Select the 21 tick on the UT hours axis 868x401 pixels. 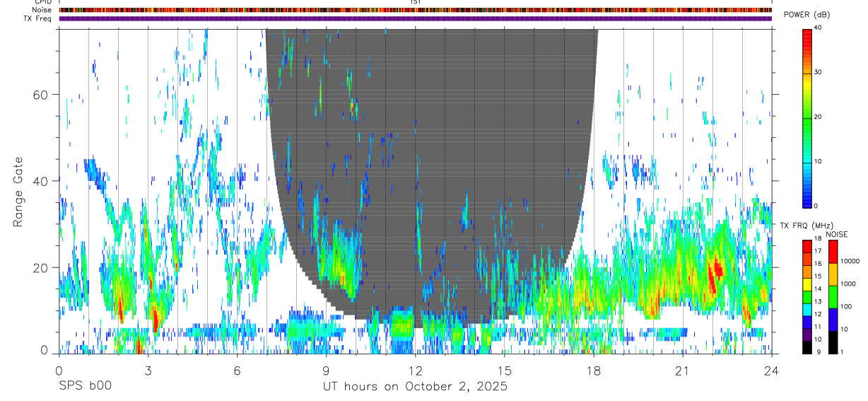(x=683, y=371)
